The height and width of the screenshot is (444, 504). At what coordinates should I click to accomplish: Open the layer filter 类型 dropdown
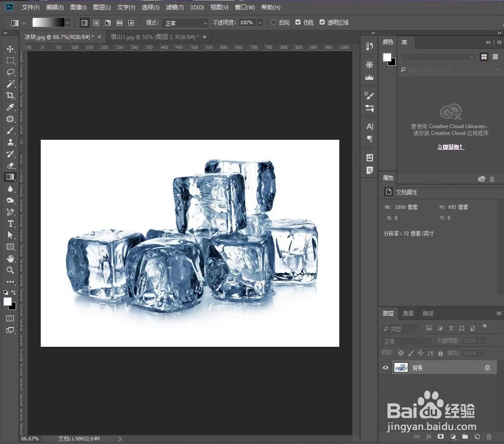pos(400,329)
